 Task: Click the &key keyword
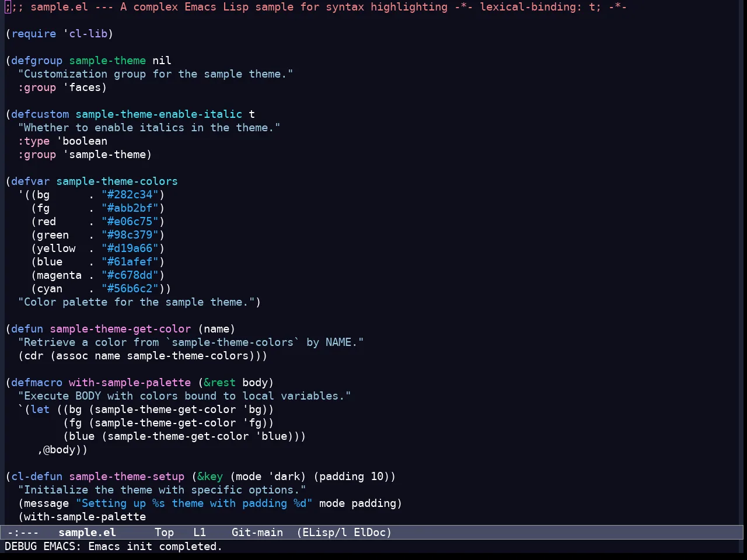pos(210,476)
